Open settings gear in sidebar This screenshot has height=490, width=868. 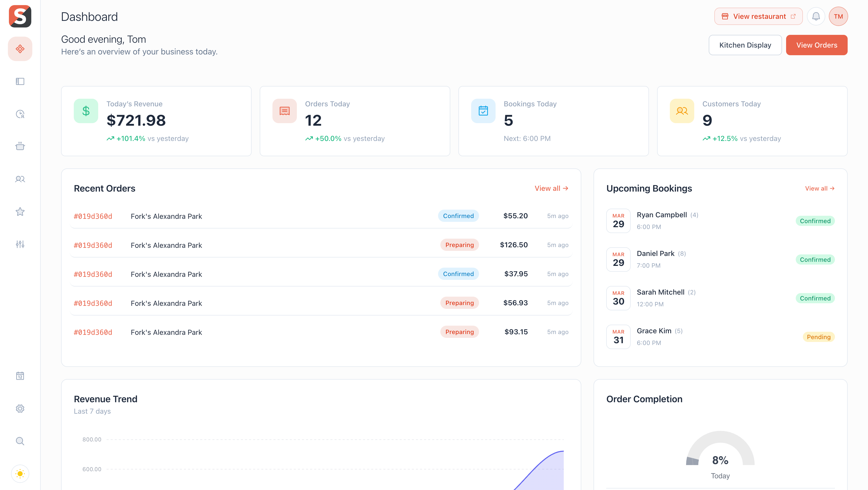click(x=20, y=408)
